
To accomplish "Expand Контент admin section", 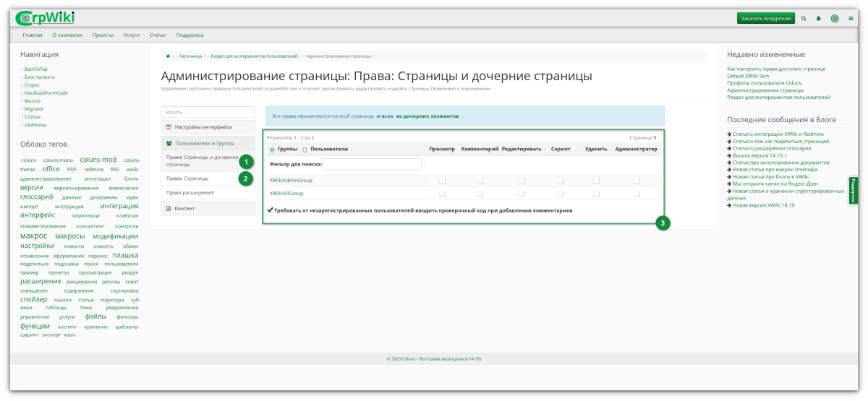I will tap(208, 208).
